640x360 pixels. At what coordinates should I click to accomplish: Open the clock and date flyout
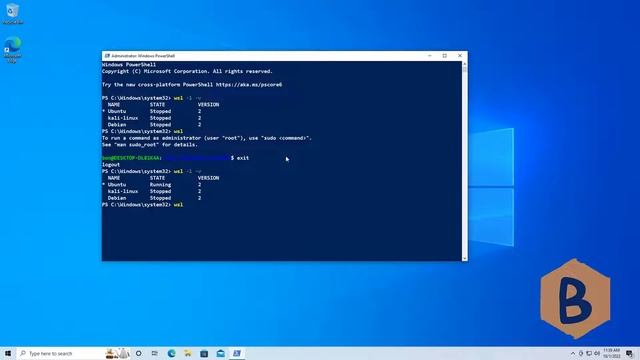pyautogui.click(x=612, y=353)
